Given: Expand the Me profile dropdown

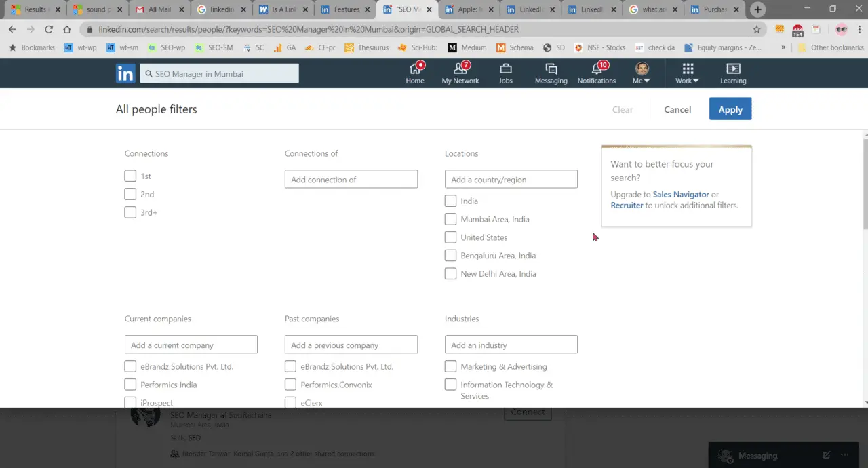Looking at the screenshot, I should click(x=642, y=73).
